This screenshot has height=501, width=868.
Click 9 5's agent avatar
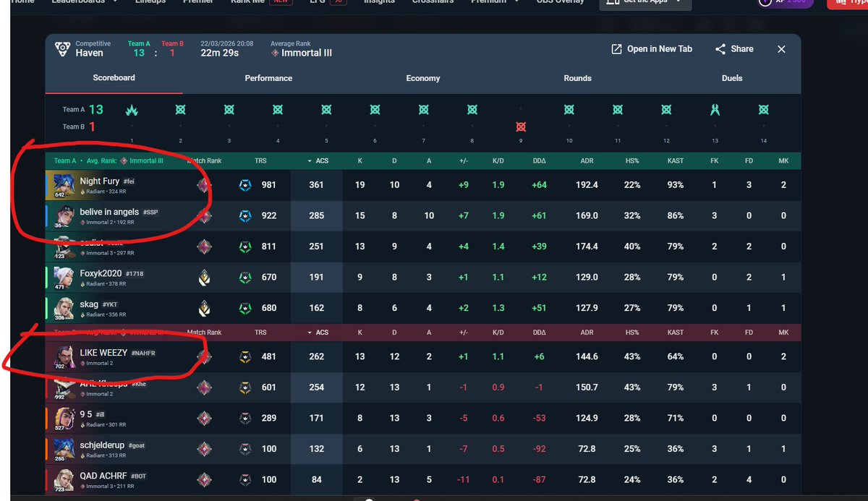click(64, 418)
